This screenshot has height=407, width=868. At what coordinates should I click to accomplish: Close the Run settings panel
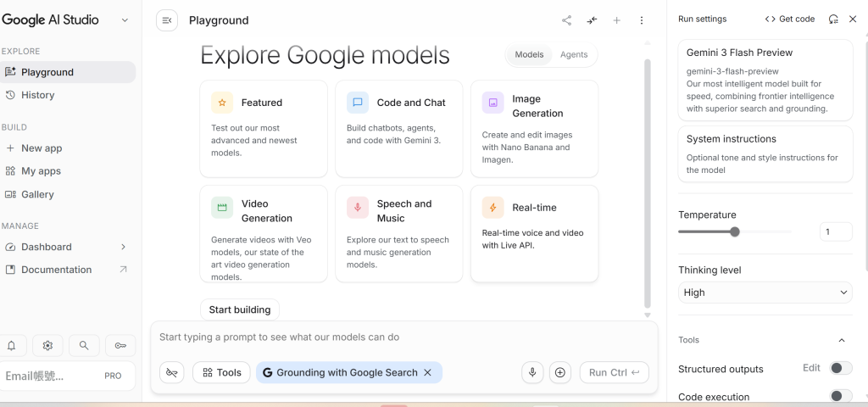click(853, 19)
